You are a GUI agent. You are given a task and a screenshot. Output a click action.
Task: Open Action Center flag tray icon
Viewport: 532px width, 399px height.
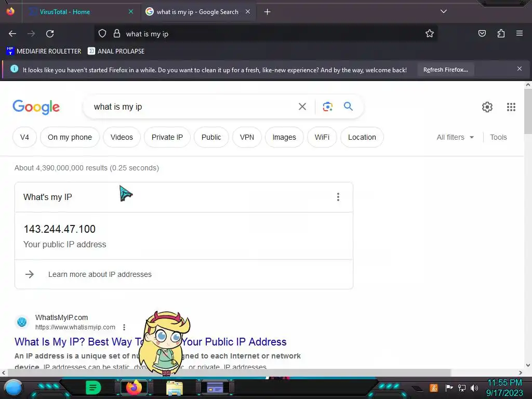[449, 388]
